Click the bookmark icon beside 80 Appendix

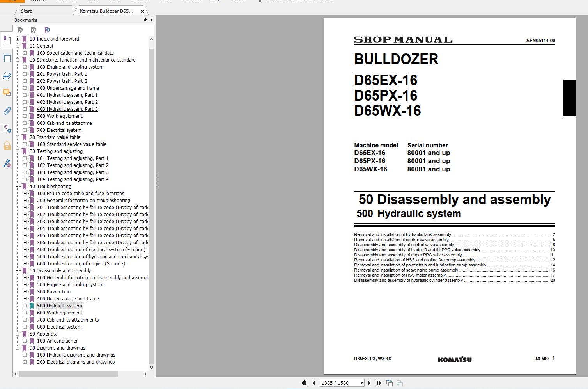click(24, 334)
